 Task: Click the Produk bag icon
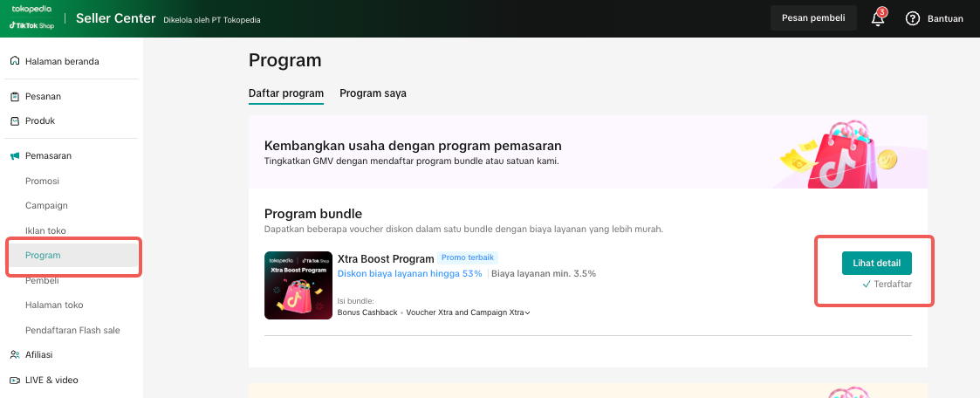[x=15, y=121]
